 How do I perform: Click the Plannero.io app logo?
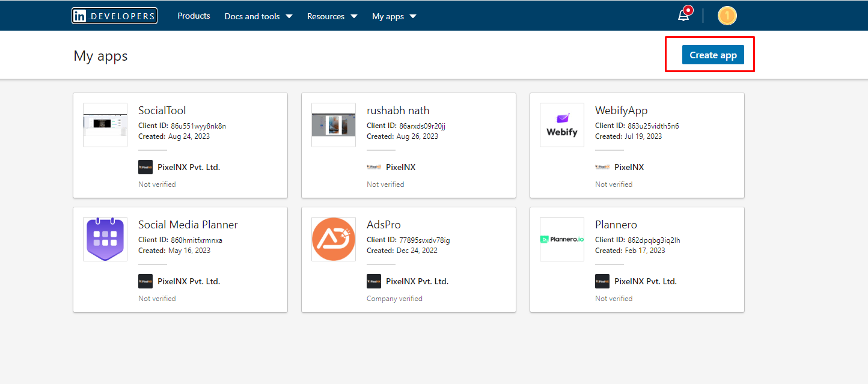561,239
